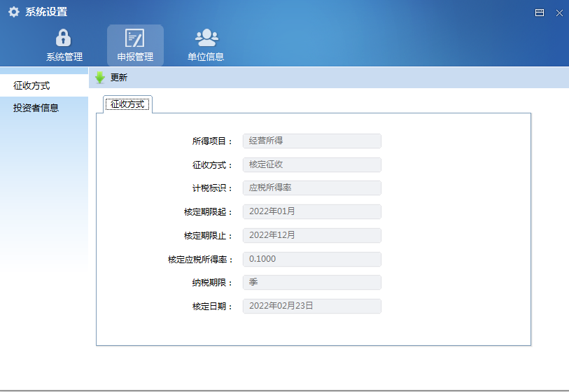Click the keyboard icon in title bar
The height and width of the screenshot is (392, 569).
click(x=540, y=13)
